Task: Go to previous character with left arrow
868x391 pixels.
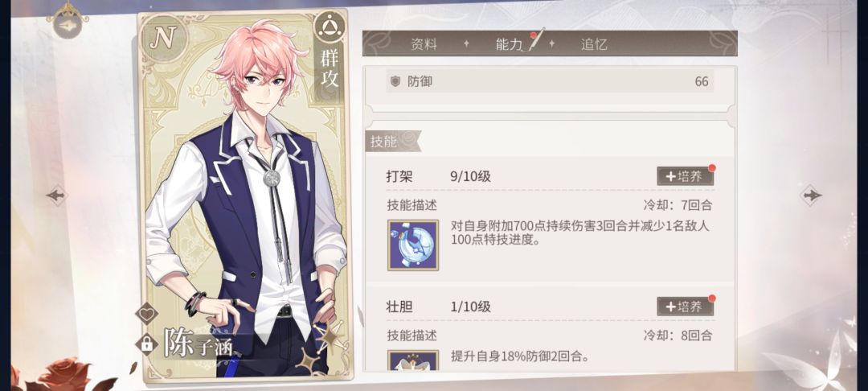Action: (x=56, y=195)
